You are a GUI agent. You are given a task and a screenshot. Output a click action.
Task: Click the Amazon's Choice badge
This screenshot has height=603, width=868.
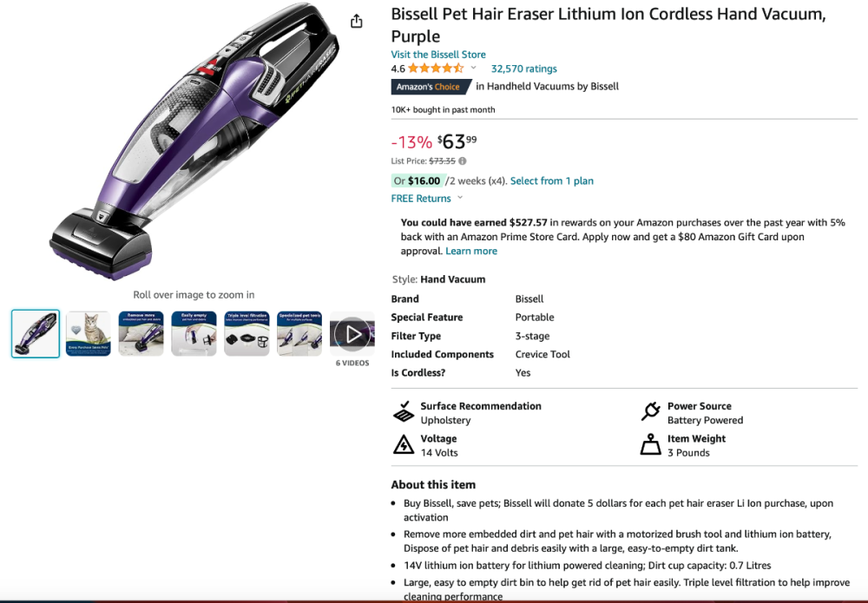(431, 86)
